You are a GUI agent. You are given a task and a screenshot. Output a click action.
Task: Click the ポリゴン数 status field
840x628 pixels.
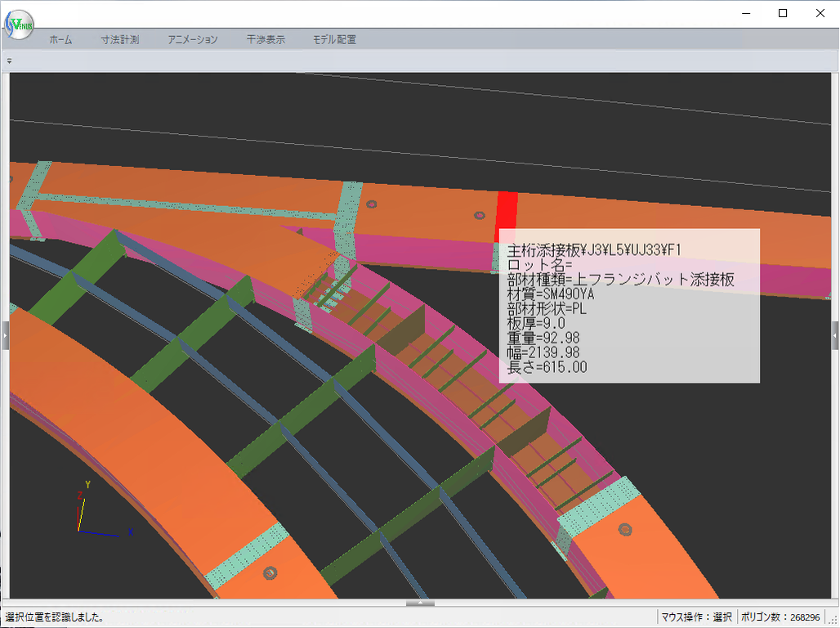pos(780,617)
